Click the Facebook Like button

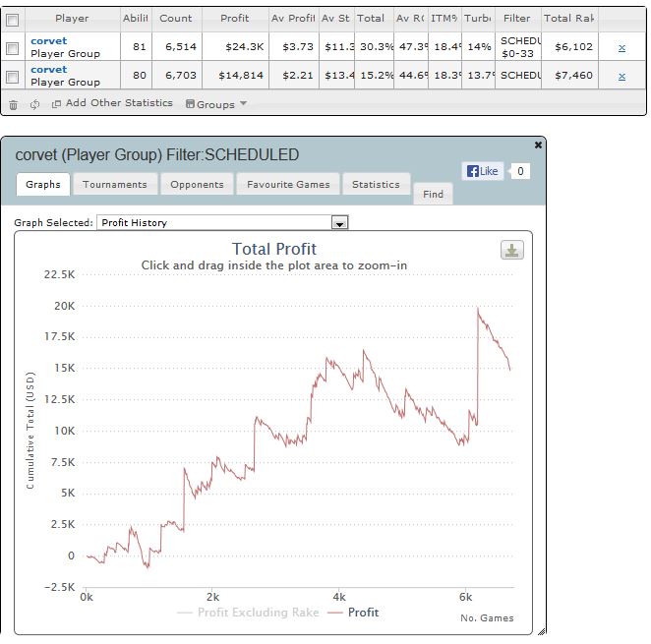(x=483, y=171)
